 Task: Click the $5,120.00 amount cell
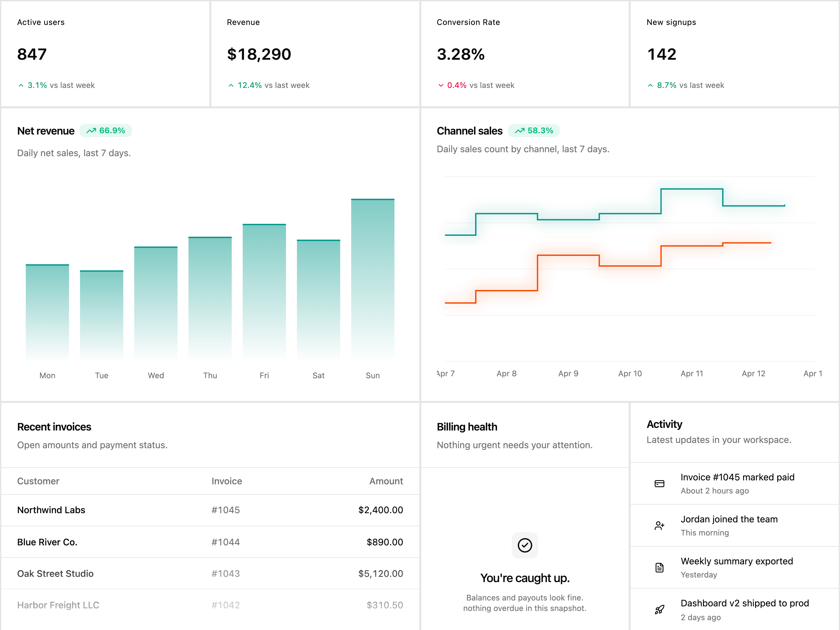pyautogui.click(x=381, y=573)
